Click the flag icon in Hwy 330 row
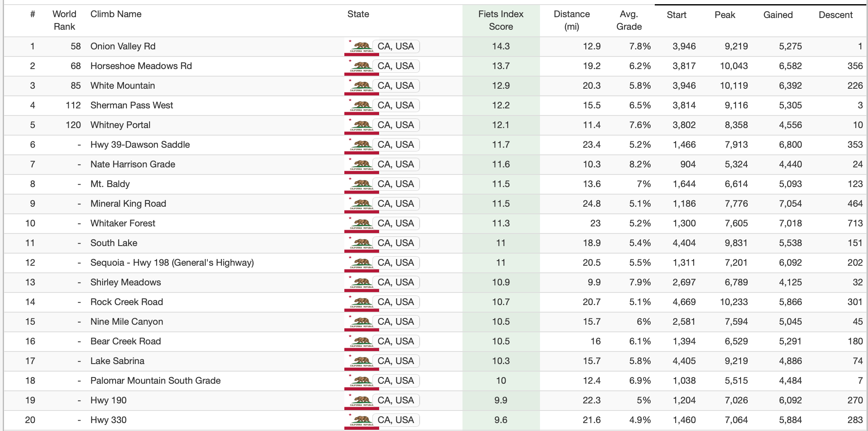Image resolution: width=868 pixels, height=431 pixels. point(361,421)
